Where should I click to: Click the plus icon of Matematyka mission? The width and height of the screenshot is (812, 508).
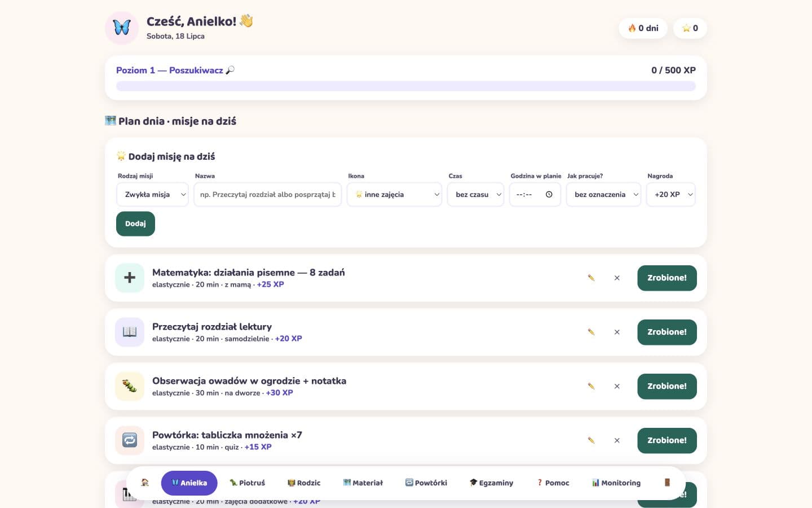coord(130,278)
